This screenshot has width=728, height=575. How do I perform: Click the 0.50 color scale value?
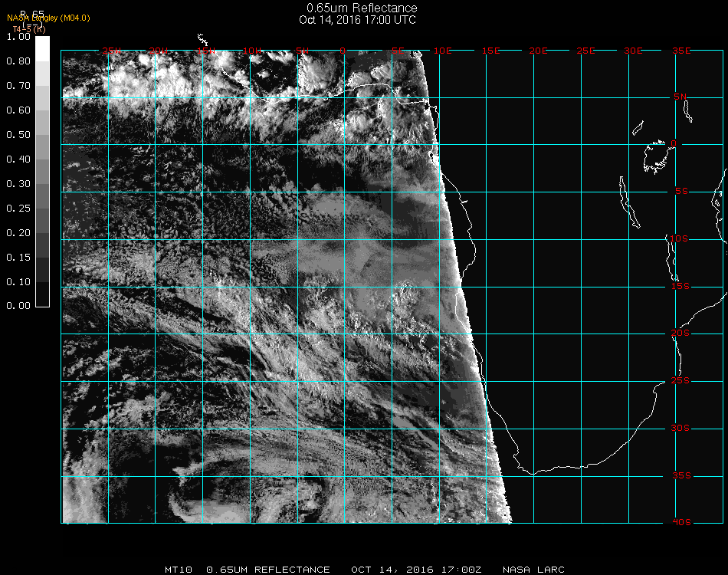pyautogui.click(x=18, y=135)
